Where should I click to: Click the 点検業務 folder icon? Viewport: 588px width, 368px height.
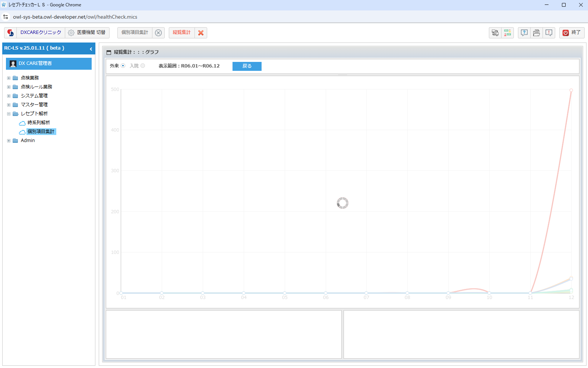coord(15,78)
